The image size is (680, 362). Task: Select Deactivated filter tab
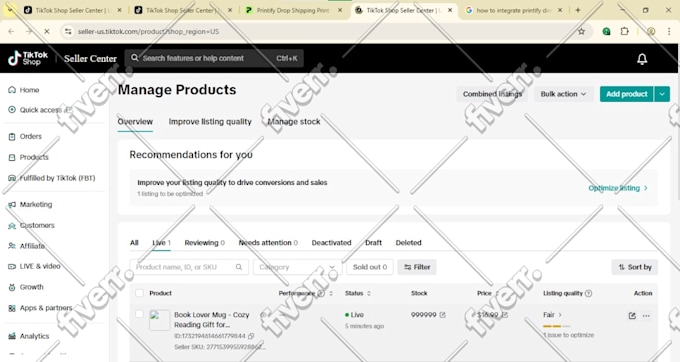point(331,243)
